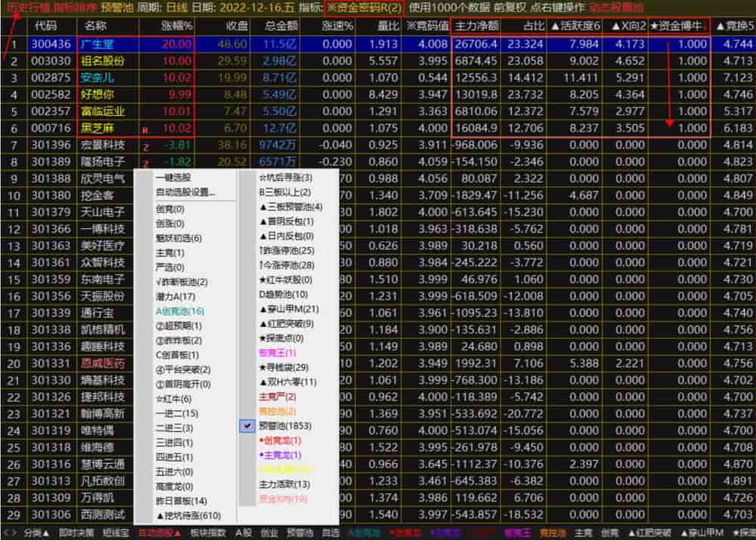
Task: Sort by the ▲X向2 column header
Action: (628, 26)
